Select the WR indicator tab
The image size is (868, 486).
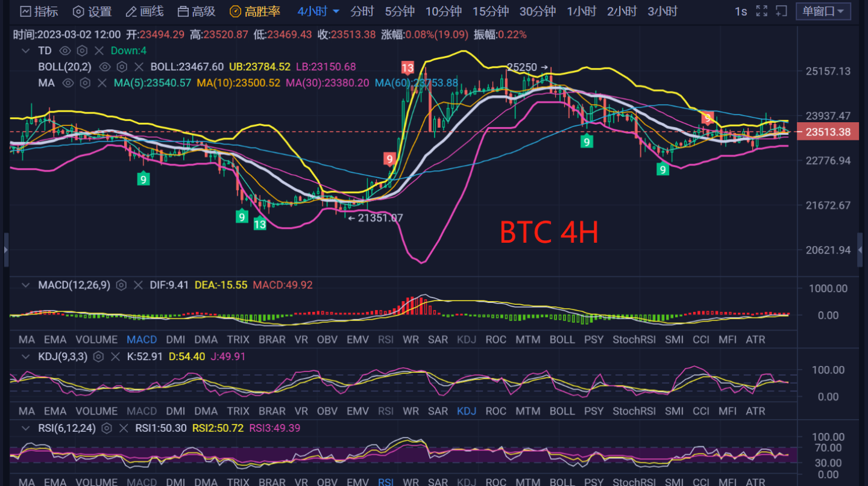pos(411,339)
